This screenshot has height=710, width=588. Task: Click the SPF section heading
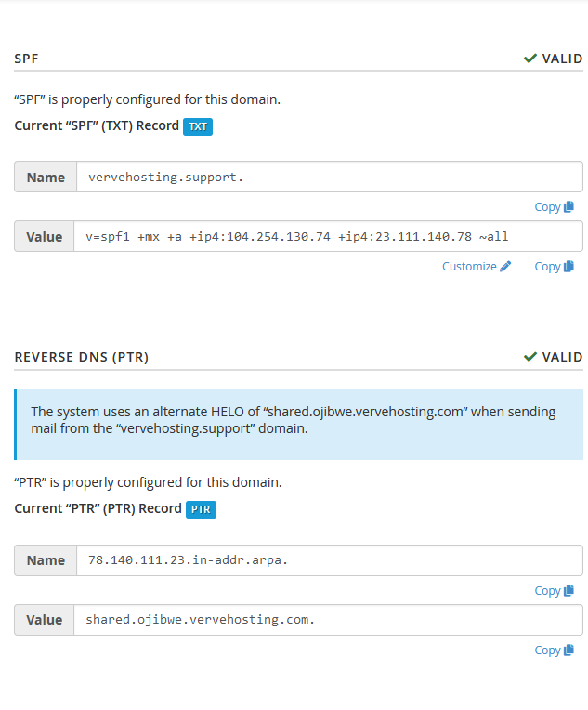click(26, 59)
